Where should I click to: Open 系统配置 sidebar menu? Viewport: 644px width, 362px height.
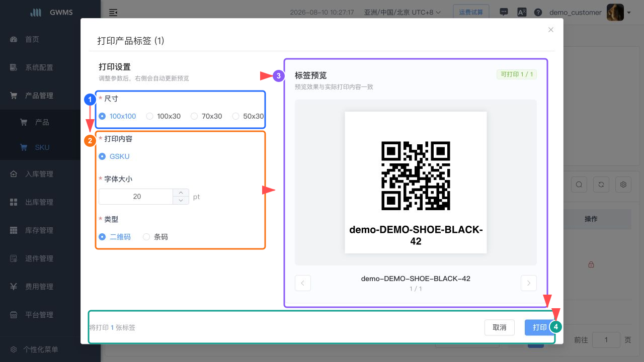(39, 67)
